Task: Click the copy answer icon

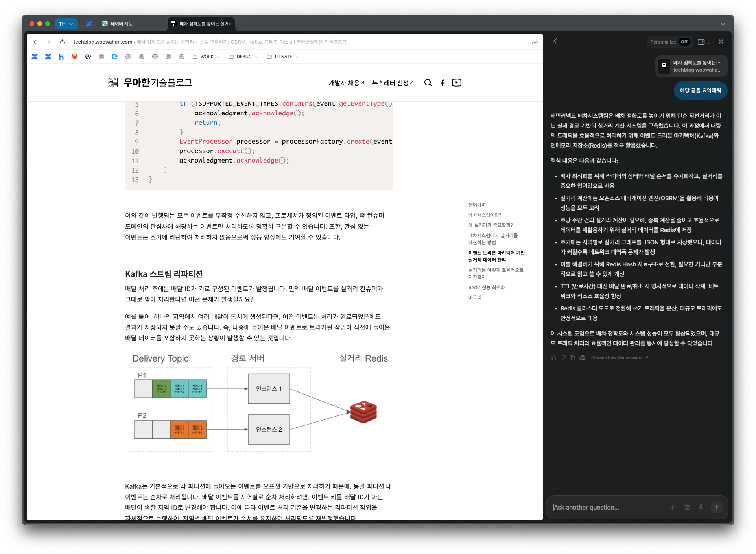Action: point(572,358)
